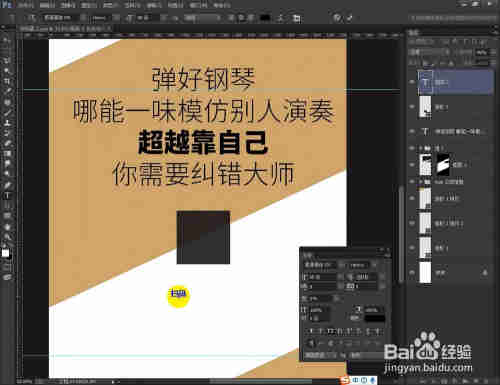
Task: Hide the layer with black mask thumbnail
Action: click(412, 164)
